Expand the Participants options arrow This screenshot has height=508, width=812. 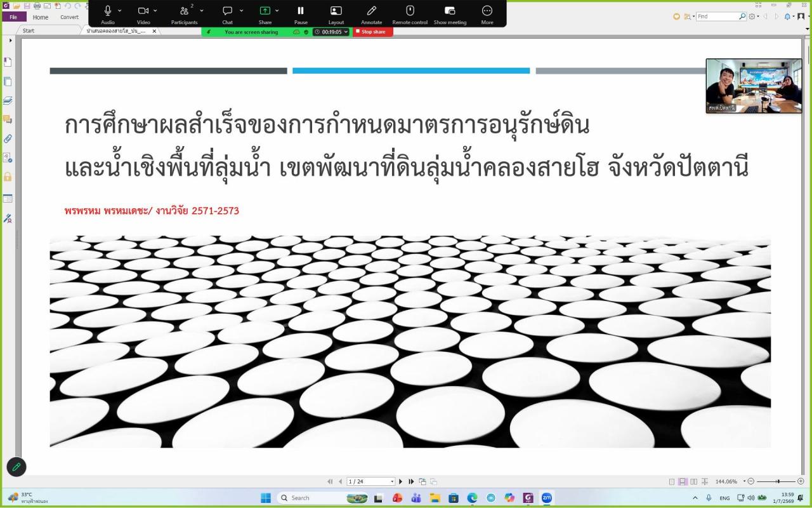coord(202,10)
